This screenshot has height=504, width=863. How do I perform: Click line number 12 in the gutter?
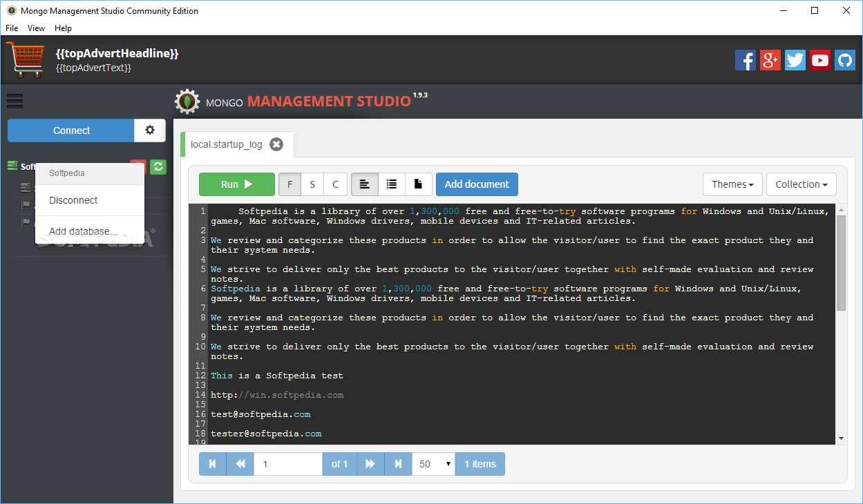tap(200, 376)
